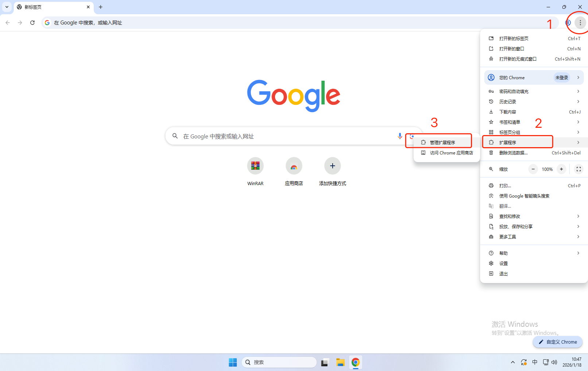
Task: Select 管理扩展程序 in the submenu
Action: click(442, 142)
